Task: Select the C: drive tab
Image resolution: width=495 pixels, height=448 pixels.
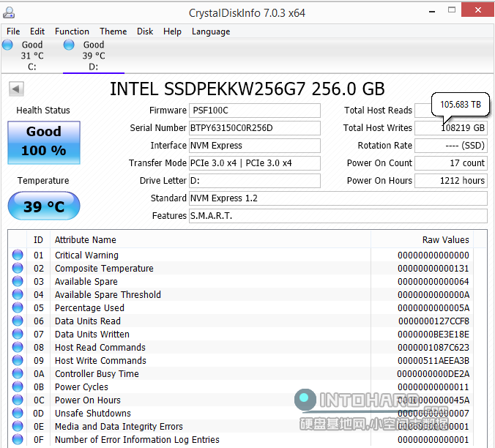Action: 32,56
